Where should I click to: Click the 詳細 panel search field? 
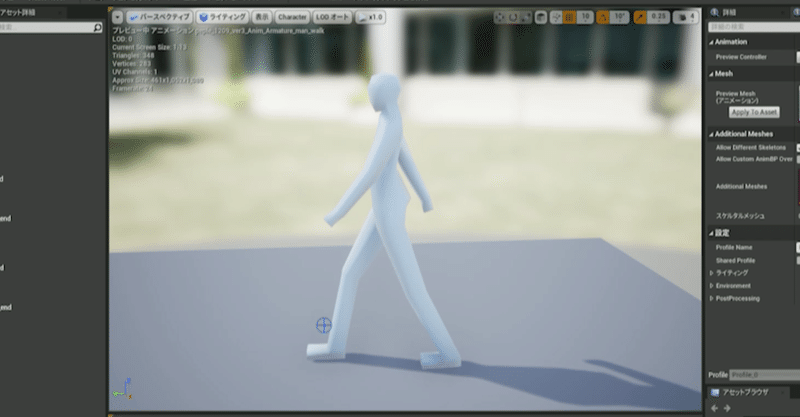[x=754, y=27]
